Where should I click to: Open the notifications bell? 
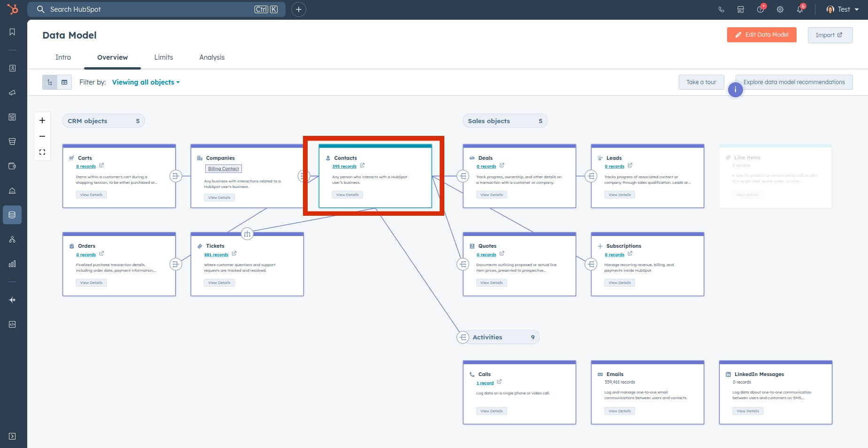pyautogui.click(x=800, y=9)
